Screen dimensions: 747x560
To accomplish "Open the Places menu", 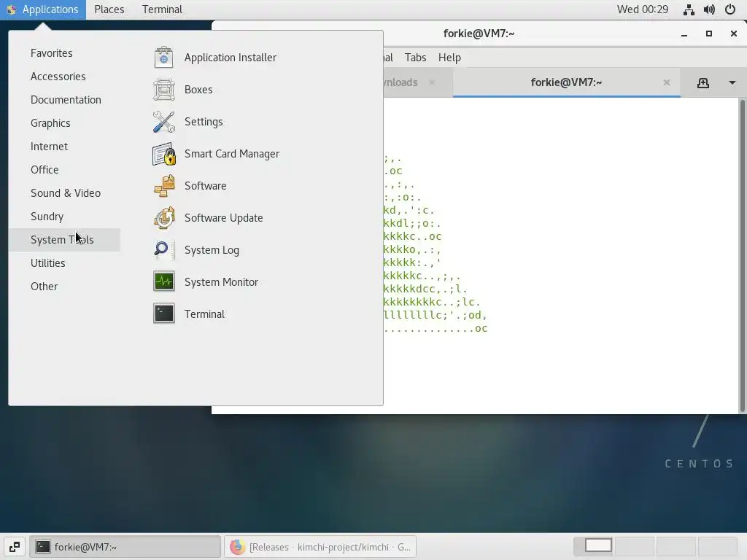I will 109,9.
